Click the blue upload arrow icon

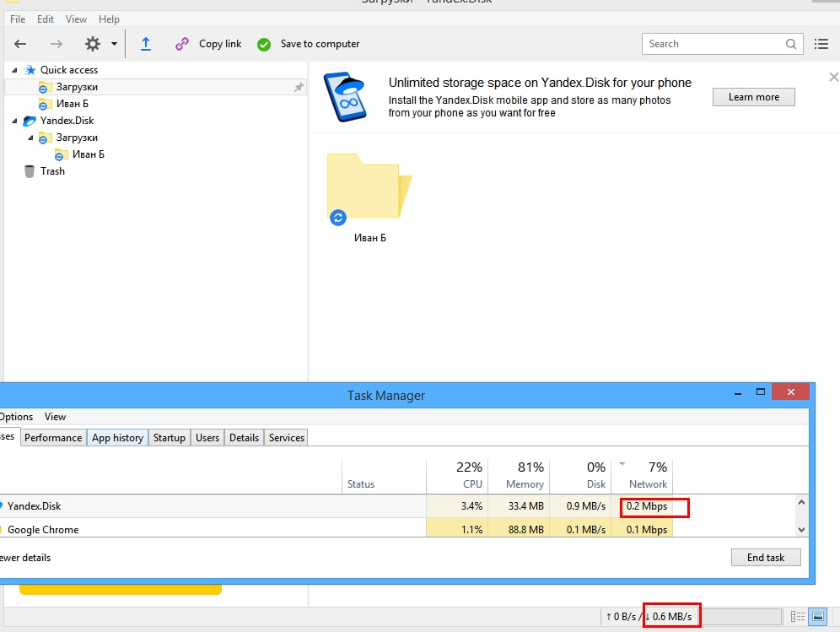click(146, 44)
